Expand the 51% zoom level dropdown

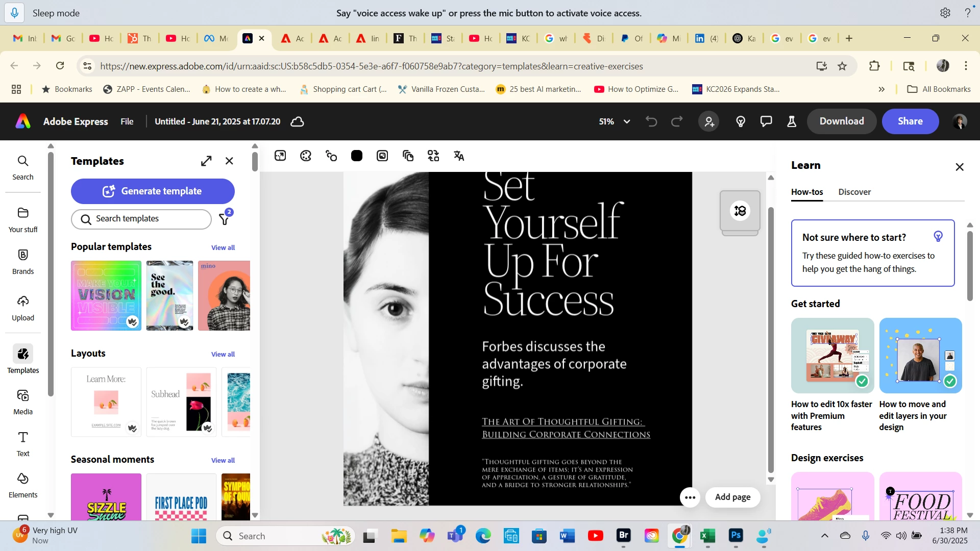click(627, 121)
